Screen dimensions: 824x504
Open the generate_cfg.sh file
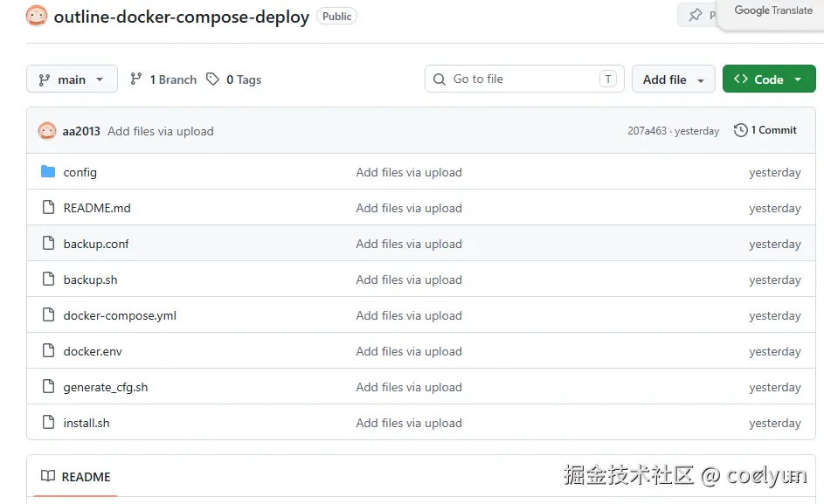pos(106,387)
